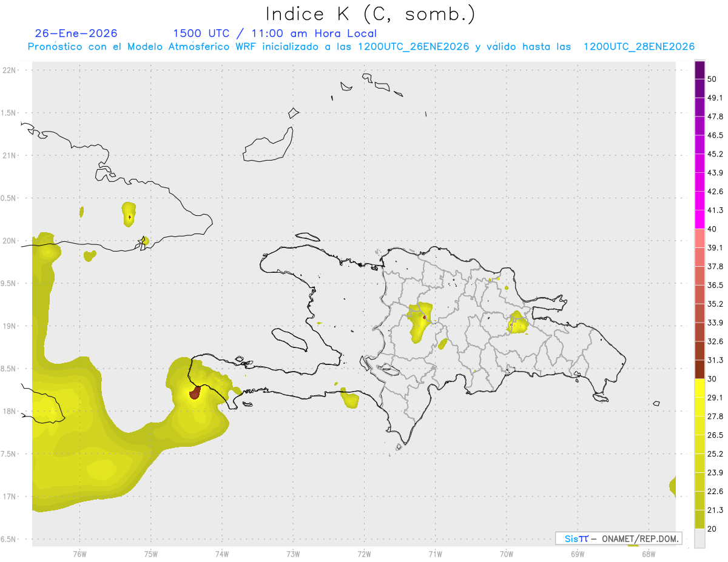Click the '73W' longitude label
This screenshot has width=728, height=562.
pos(293,554)
